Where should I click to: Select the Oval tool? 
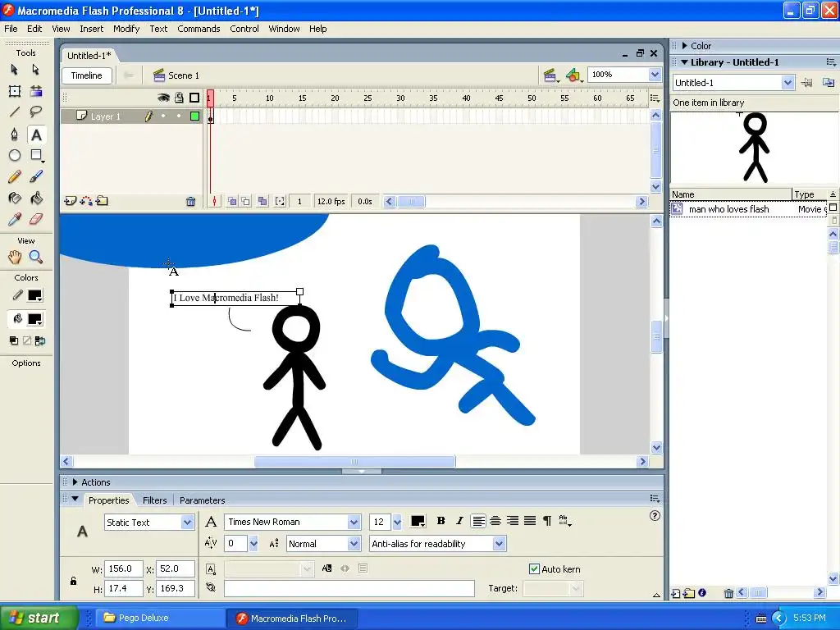tap(15, 155)
